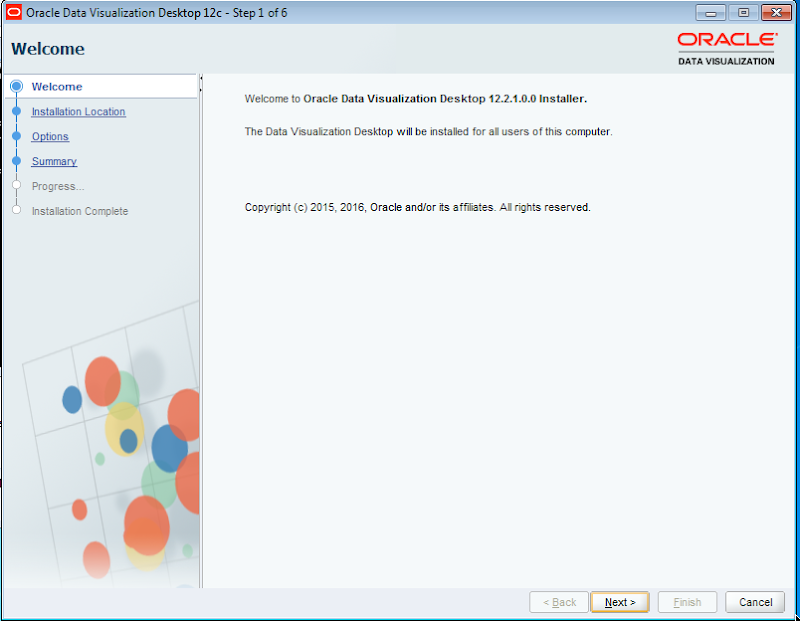Click the Oracle title bar app icon
Image resolution: width=800 pixels, height=621 pixels.
(x=14, y=12)
